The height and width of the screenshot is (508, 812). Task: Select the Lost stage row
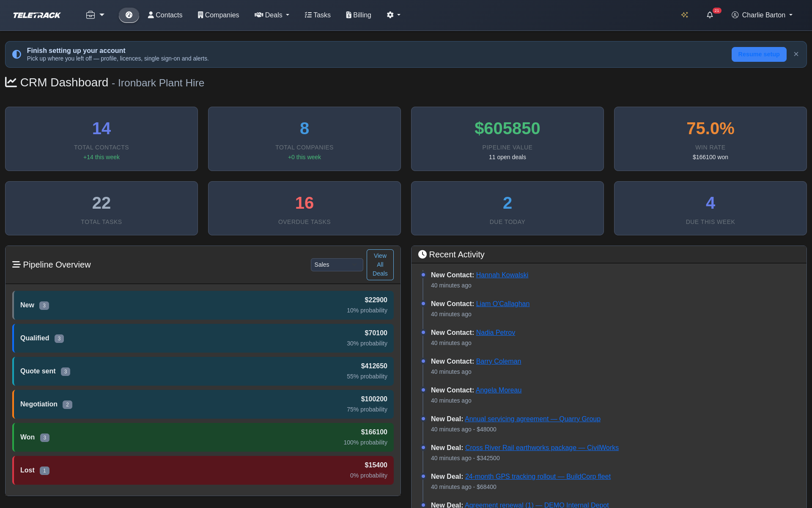click(x=203, y=470)
